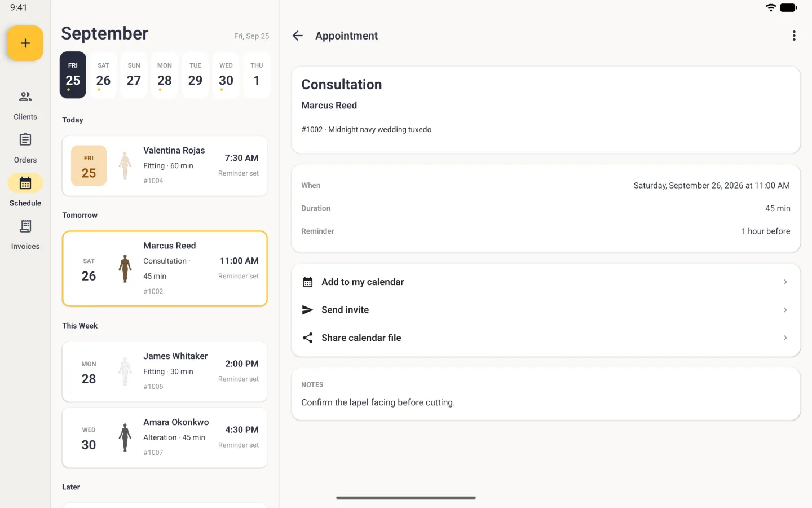This screenshot has width=812, height=508.
Task: Open the Invoices receipt icon
Action: [25, 226]
